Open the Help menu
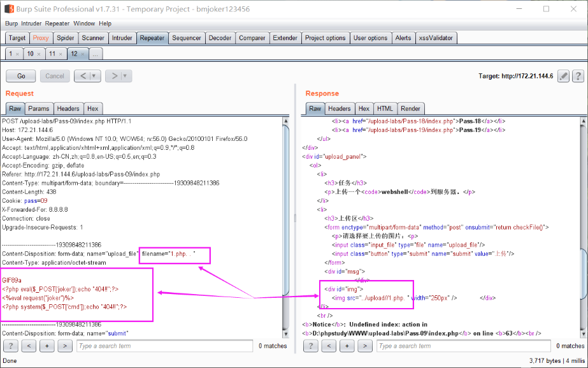This screenshot has height=368, width=588. click(105, 24)
